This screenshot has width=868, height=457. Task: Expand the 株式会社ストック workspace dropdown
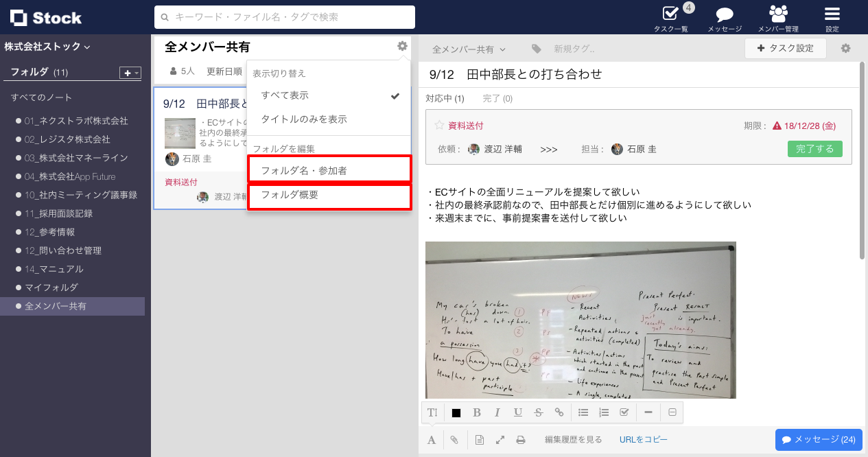point(47,47)
